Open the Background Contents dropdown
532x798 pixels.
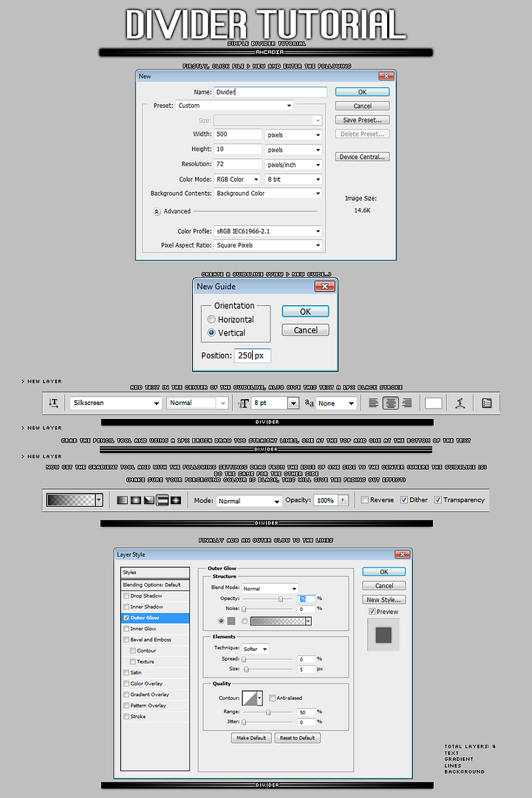(267, 194)
